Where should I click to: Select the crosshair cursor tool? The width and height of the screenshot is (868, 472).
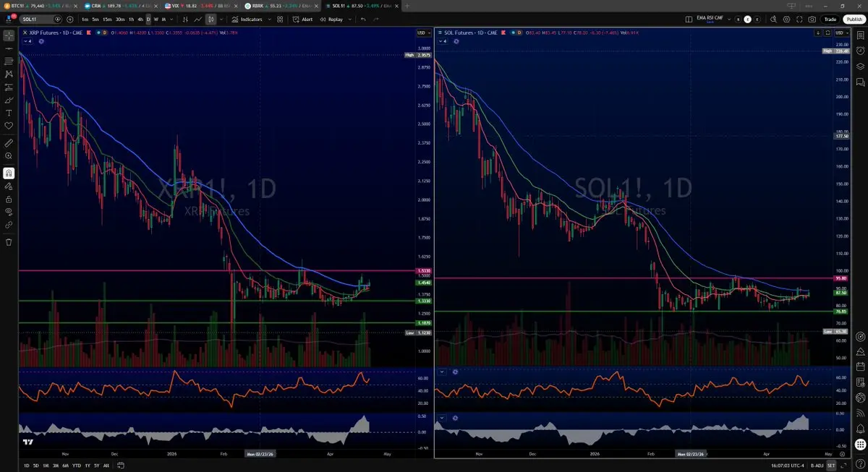[9, 35]
